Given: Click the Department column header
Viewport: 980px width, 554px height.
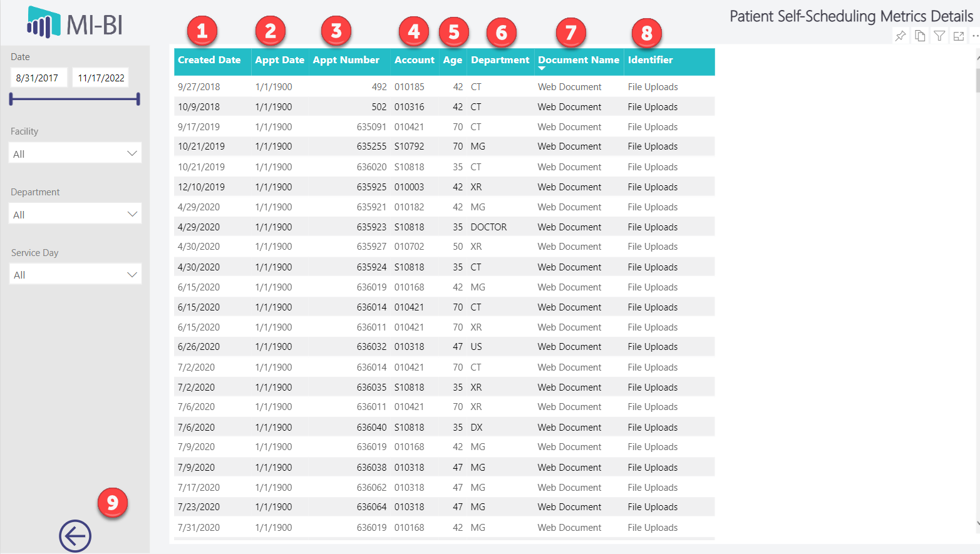Looking at the screenshot, I should click(x=500, y=60).
